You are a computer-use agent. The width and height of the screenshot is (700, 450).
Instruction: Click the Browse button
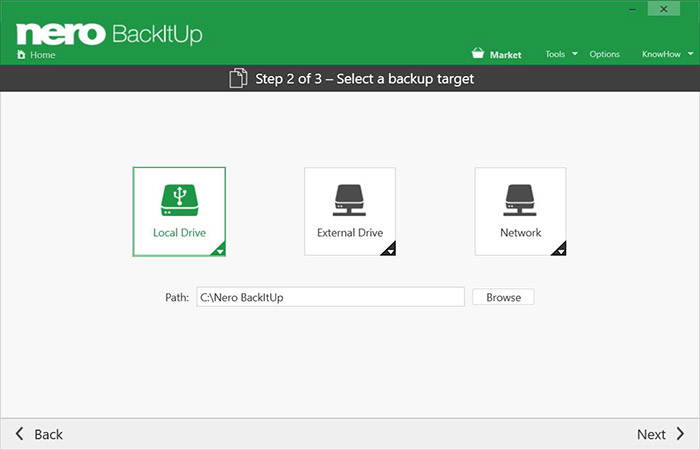[503, 297]
